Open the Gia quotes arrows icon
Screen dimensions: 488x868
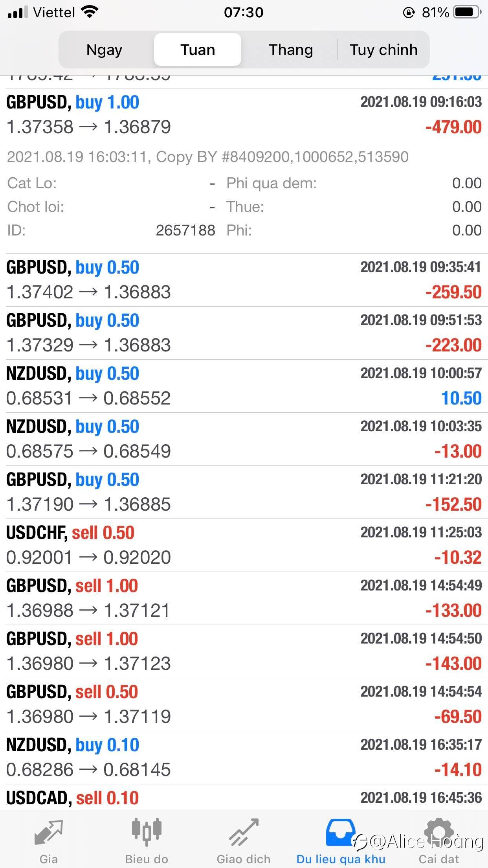pos(48,832)
